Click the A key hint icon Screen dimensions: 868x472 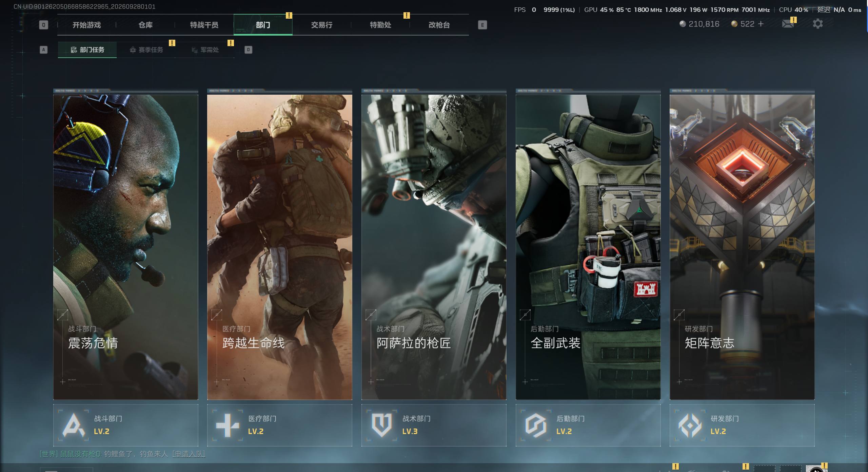click(x=43, y=50)
